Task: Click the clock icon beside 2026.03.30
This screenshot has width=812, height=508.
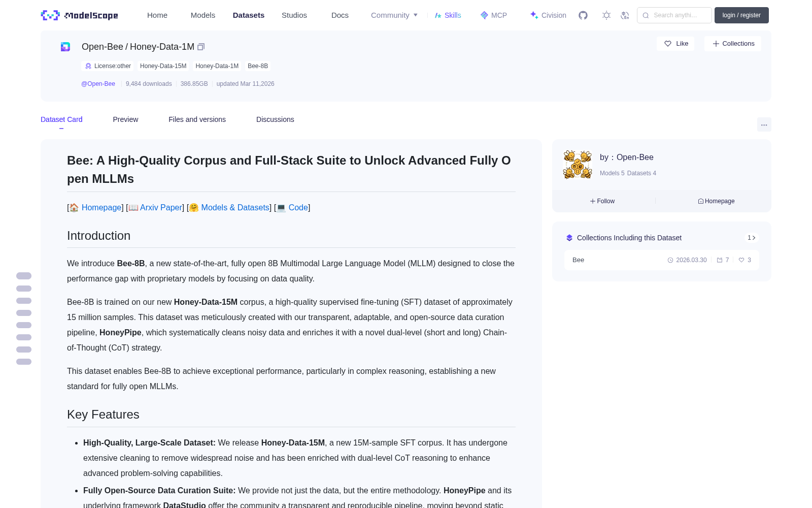Action: coord(670,260)
